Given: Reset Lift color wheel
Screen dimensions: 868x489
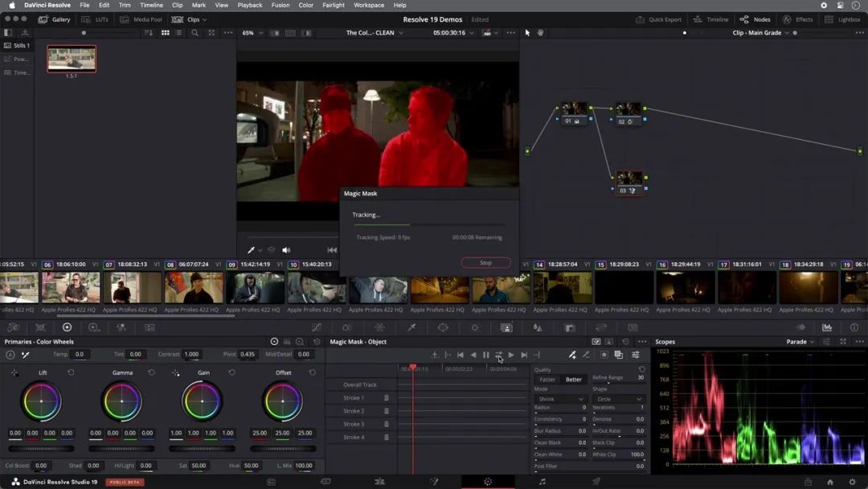Looking at the screenshot, I should pos(71,372).
